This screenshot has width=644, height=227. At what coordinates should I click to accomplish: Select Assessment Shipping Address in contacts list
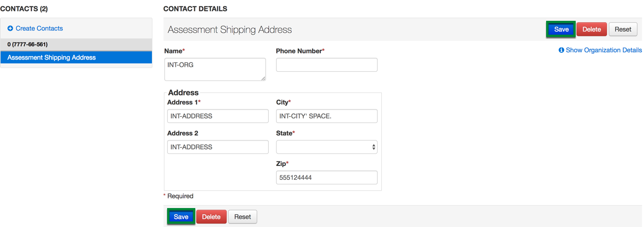coord(52,58)
